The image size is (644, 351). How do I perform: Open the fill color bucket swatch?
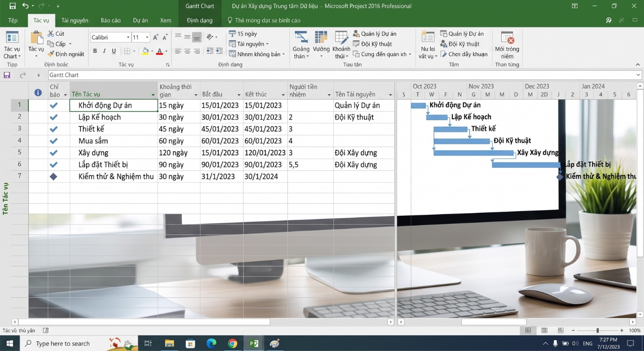145,51
